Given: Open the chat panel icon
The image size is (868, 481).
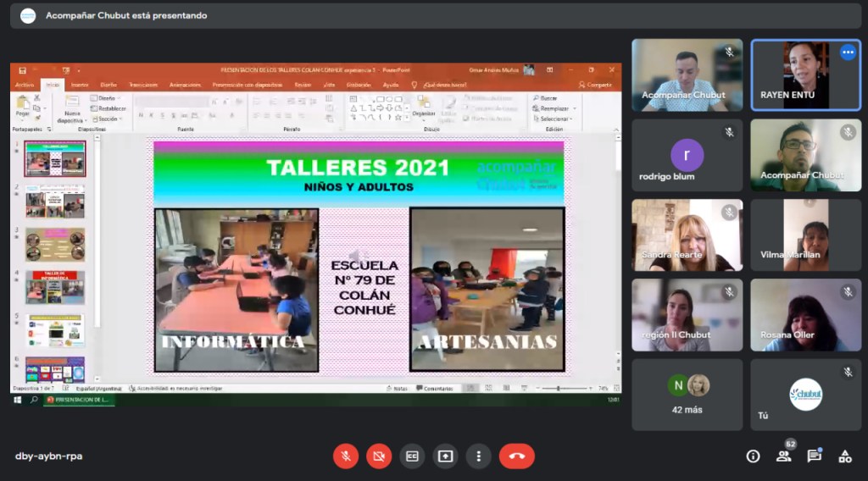Looking at the screenshot, I should click(x=814, y=456).
